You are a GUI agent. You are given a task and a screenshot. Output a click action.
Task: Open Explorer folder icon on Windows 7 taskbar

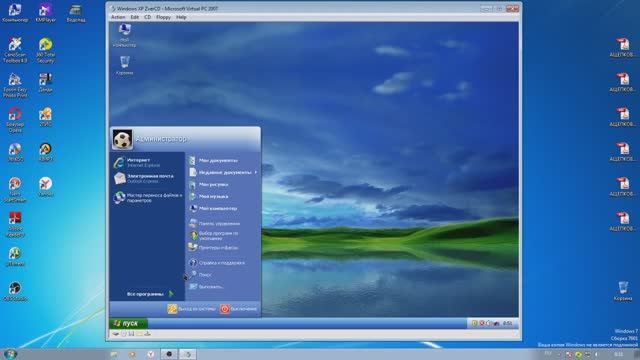pos(114,354)
